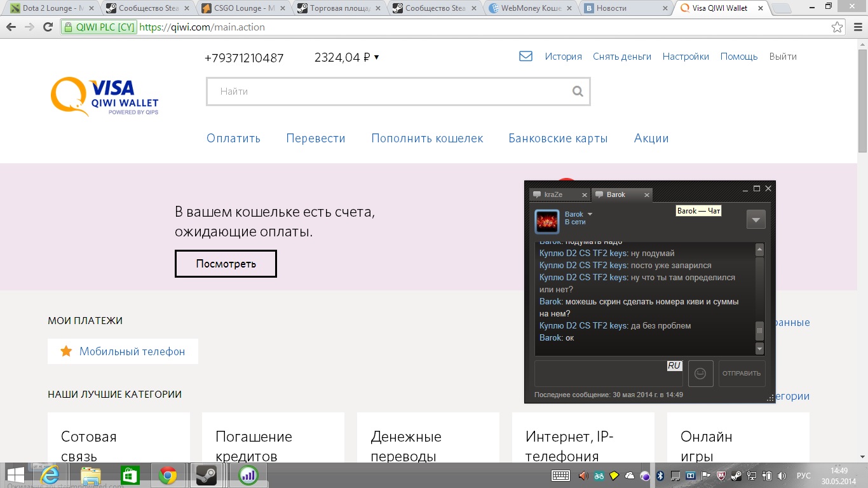Click the green signal-bars app in the taskbar
This screenshot has width=868, height=488.
click(248, 475)
